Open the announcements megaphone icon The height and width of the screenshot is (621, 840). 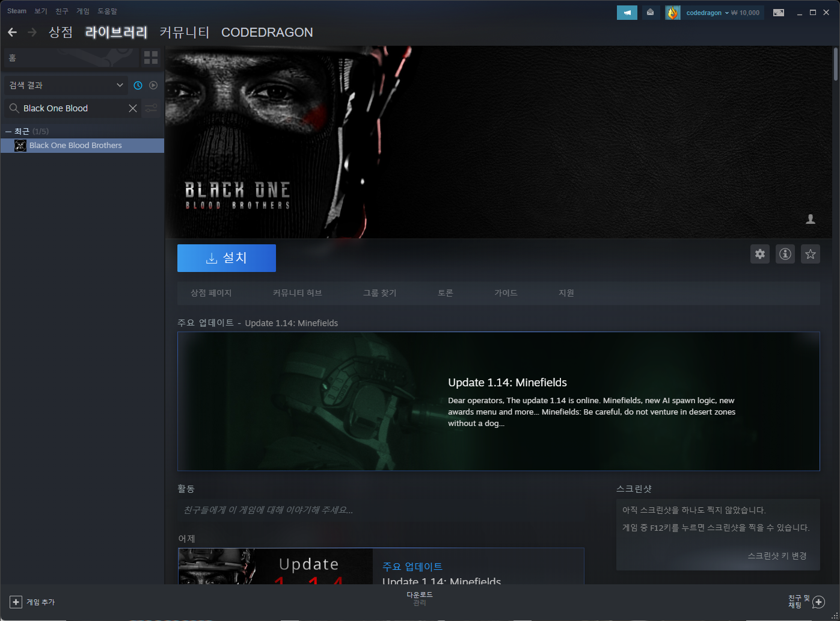click(627, 13)
